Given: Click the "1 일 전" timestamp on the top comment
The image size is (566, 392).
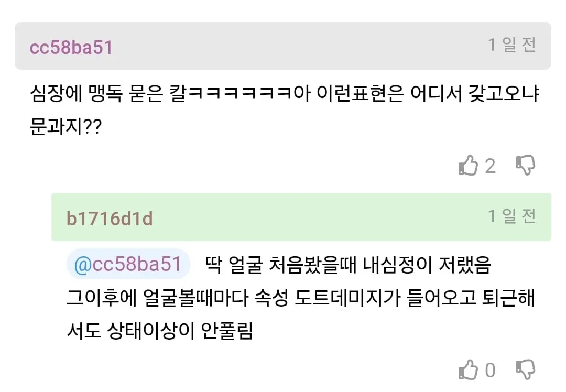Looking at the screenshot, I should tap(512, 45).
